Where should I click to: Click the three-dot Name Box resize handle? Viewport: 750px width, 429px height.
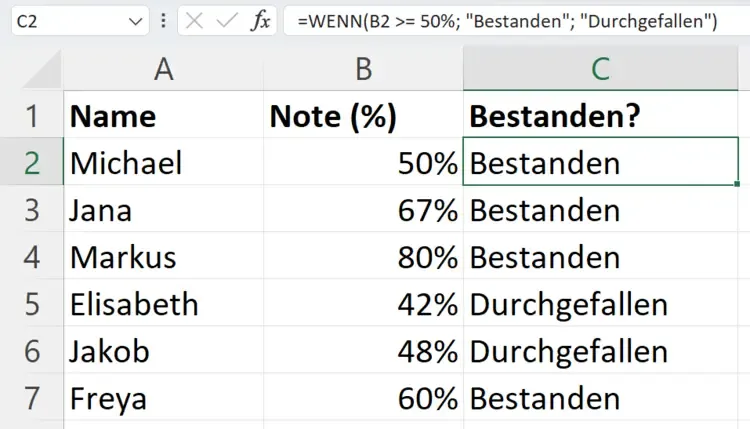[x=163, y=21]
